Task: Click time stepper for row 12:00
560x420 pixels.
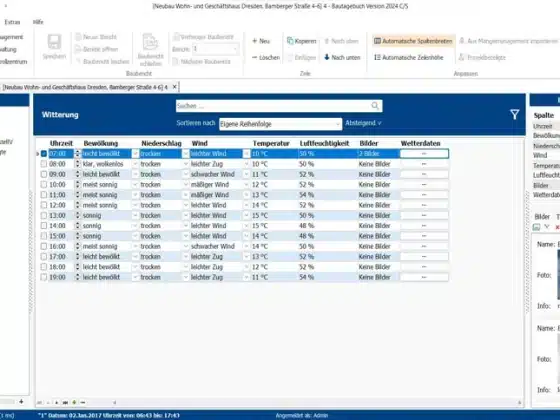Action: click(x=78, y=205)
